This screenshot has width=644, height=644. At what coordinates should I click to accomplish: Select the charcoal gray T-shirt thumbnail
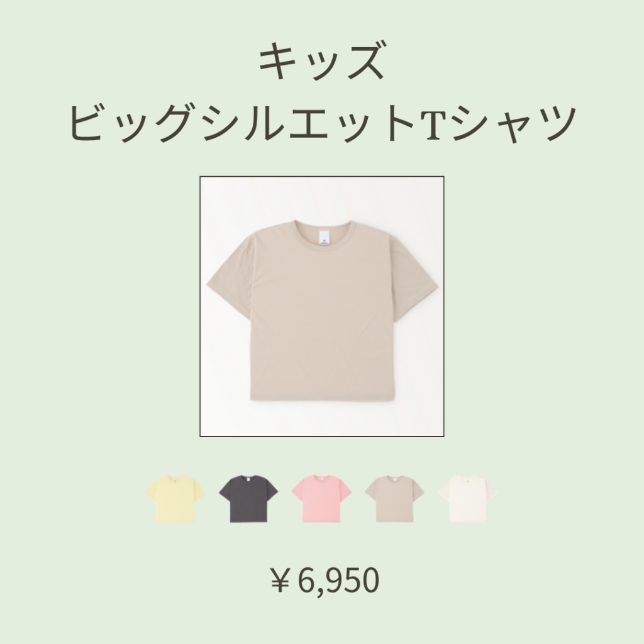[x=248, y=499]
